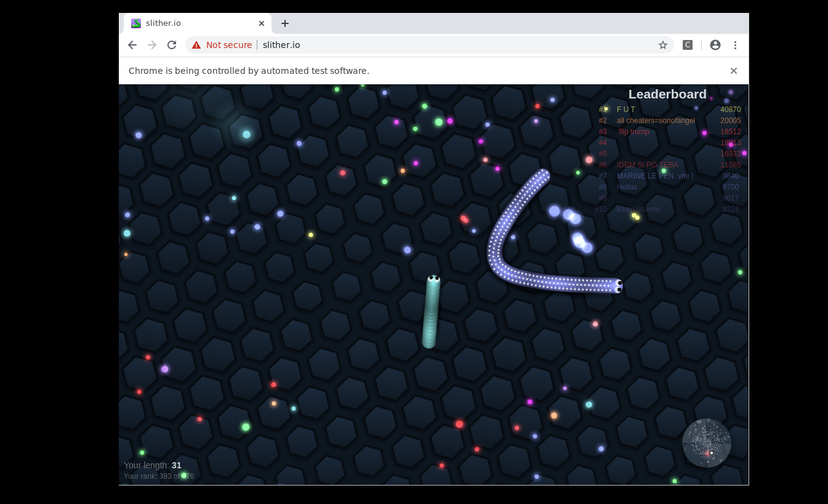Close the slither.io tab
828x504 pixels.
coord(262,23)
